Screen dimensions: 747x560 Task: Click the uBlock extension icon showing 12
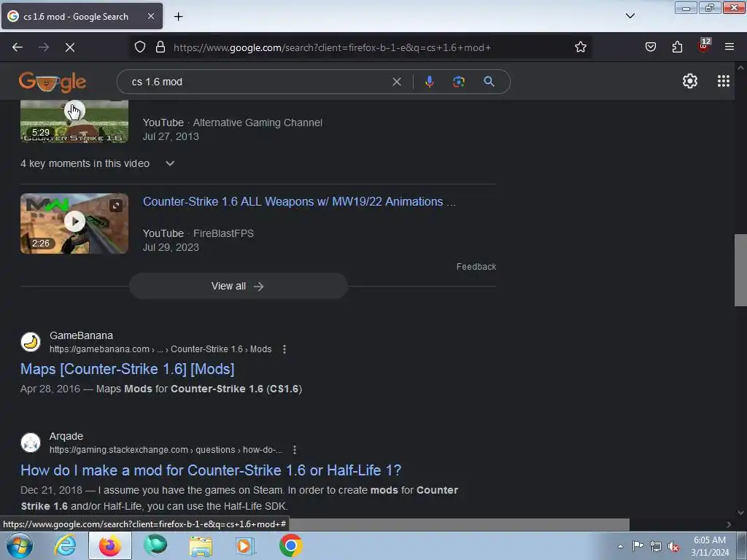click(704, 46)
